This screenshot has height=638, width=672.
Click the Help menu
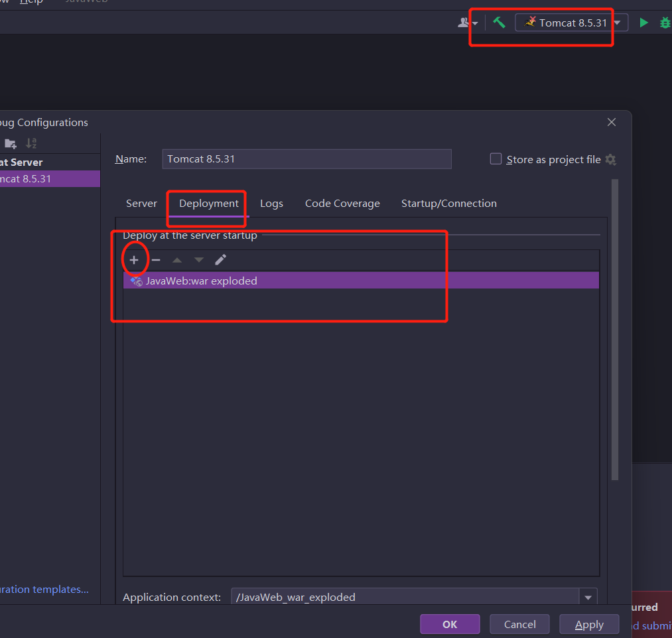[31, 2]
